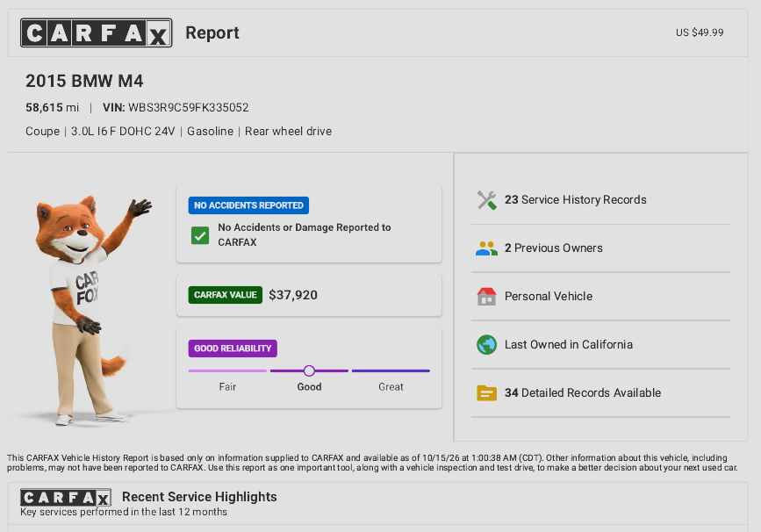Screen dimensions: 761x532
Task: Click the 3.0L I6 F DOHC 24V engine text
Action: coord(123,132)
